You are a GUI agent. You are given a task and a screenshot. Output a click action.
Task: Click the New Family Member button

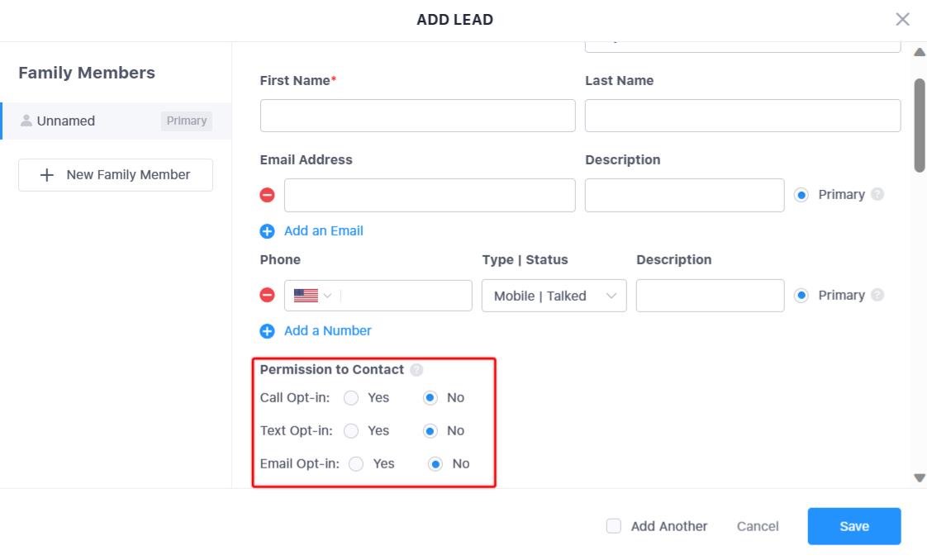coord(116,175)
